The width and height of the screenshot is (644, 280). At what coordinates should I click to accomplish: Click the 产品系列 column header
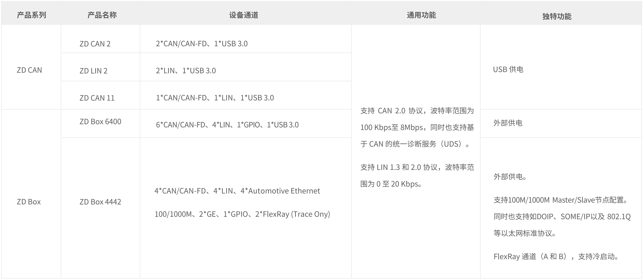(x=32, y=15)
